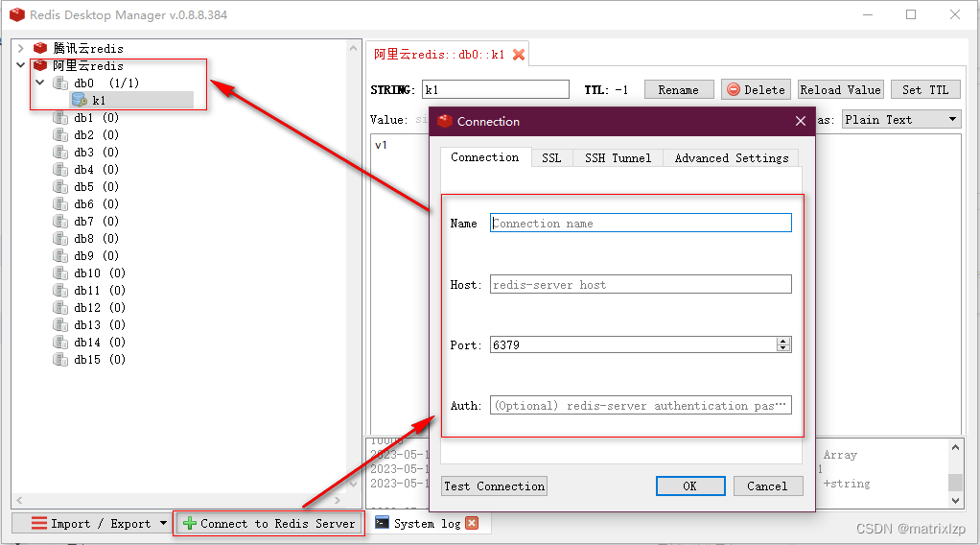
Task: Increase the Port value with up arrow
Action: [x=783, y=341]
